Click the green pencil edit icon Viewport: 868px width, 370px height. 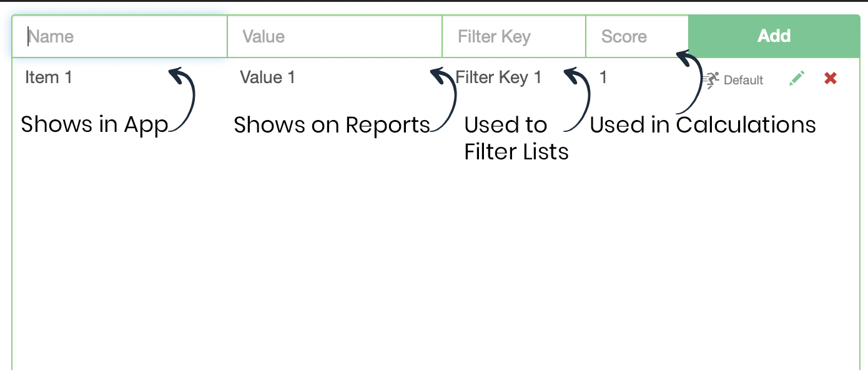796,79
